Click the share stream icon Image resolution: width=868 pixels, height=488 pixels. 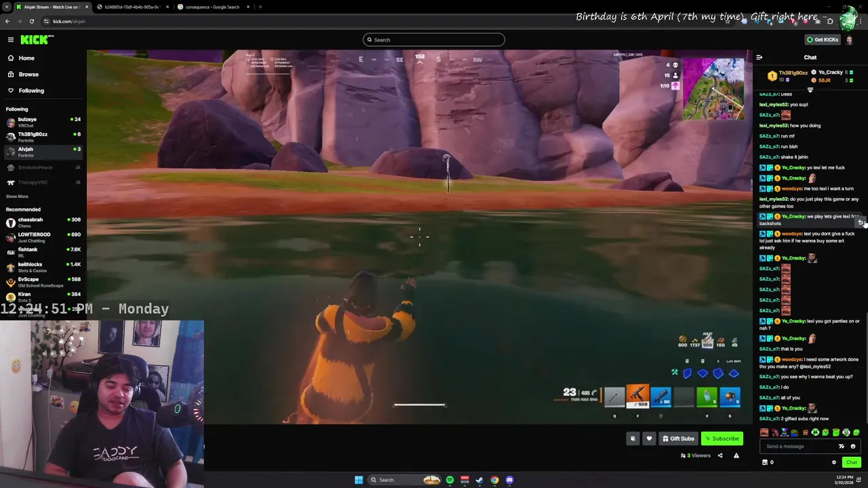pyautogui.click(x=720, y=455)
